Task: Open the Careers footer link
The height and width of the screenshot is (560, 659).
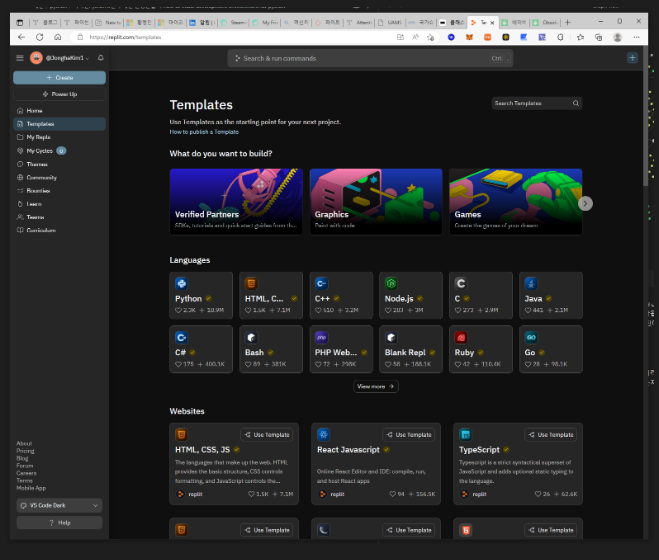Action: [x=26, y=473]
